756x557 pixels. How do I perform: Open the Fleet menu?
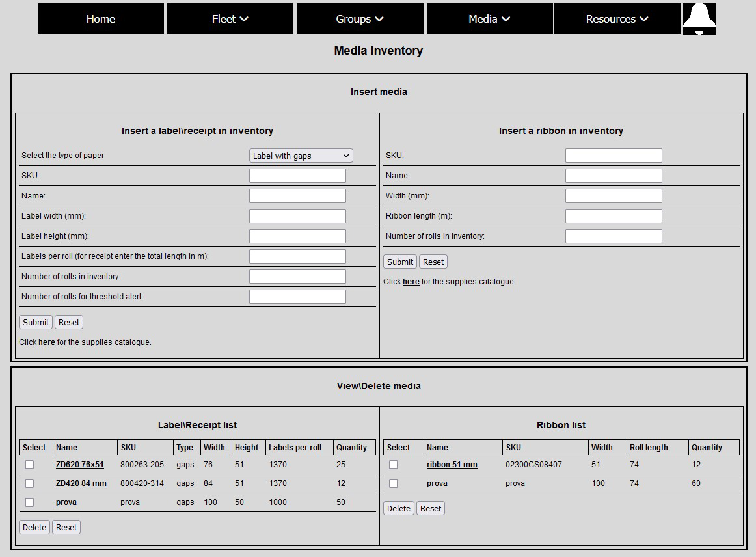230,19
